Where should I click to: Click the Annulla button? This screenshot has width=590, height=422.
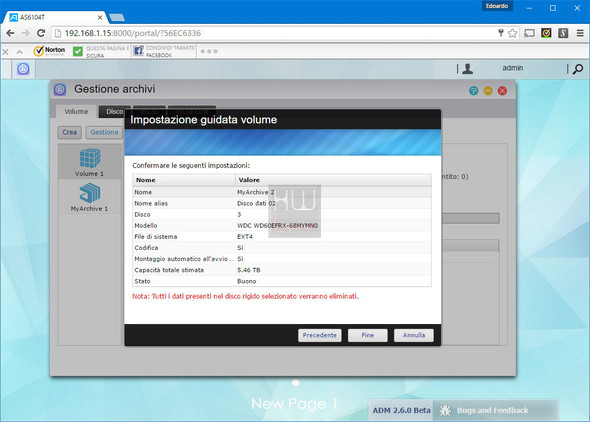point(414,335)
